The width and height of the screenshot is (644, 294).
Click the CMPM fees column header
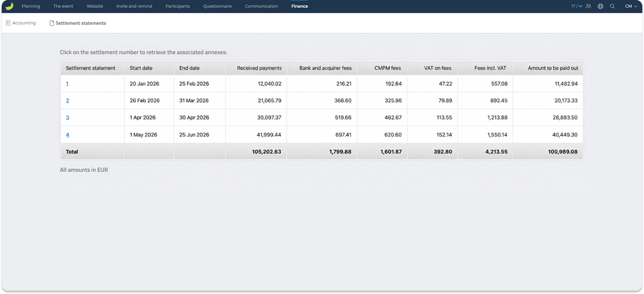tap(388, 68)
